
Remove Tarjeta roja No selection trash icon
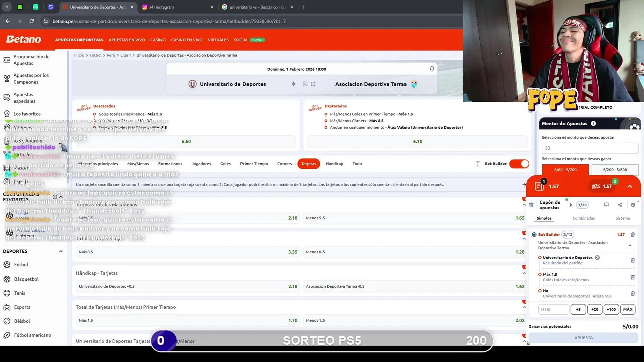(x=633, y=293)
